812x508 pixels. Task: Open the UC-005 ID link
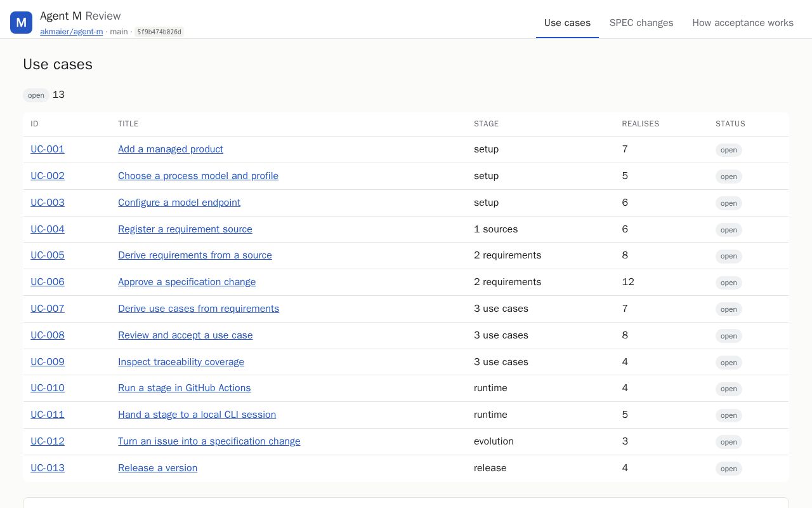pyautogui.click(x=48, y=255)
